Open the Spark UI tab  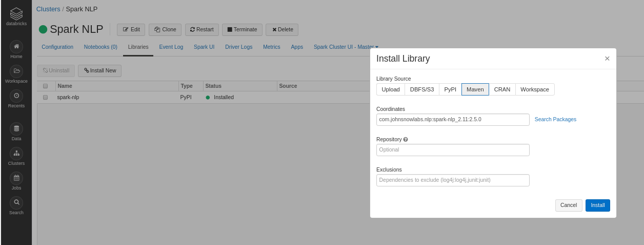click(x=204, y=47)
